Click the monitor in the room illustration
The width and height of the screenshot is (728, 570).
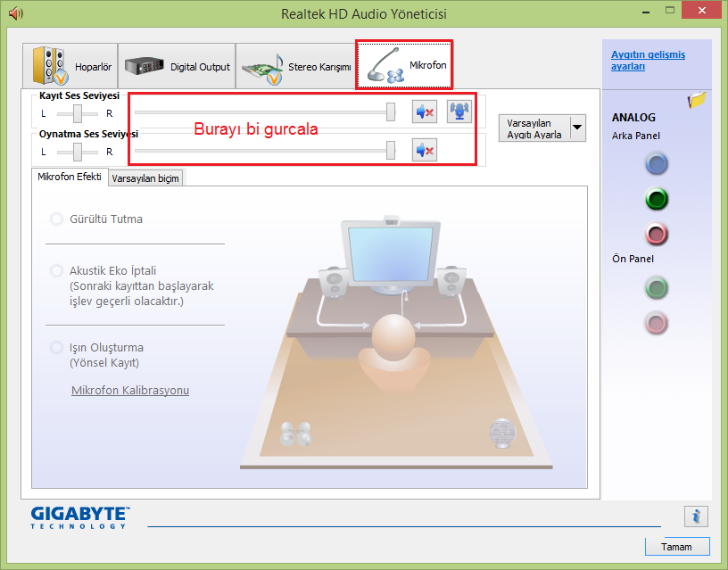point(391,255)
